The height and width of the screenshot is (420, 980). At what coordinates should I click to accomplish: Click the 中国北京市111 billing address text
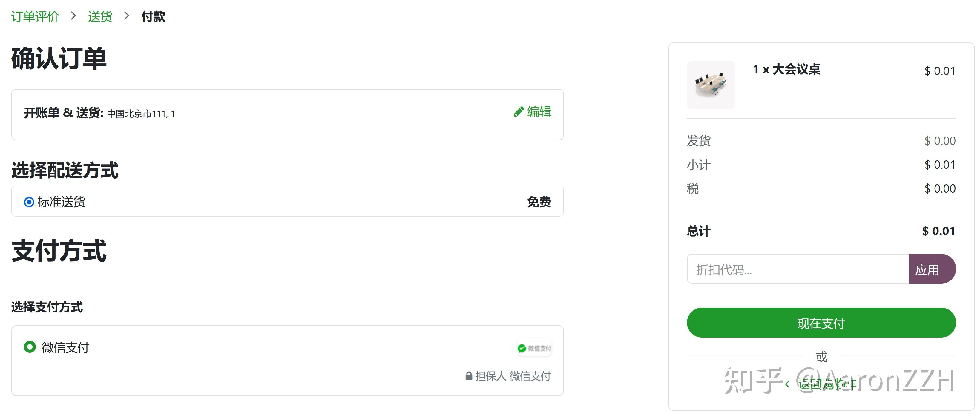coord(141,114)
